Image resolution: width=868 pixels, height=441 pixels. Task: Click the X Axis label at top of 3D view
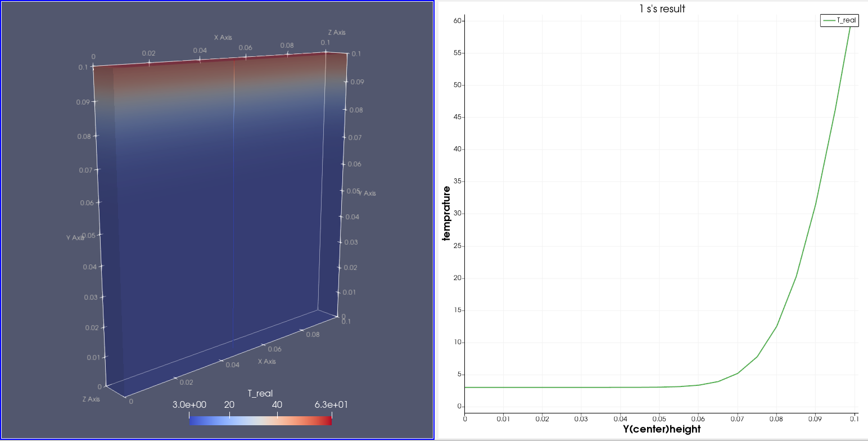pos(223,38)
